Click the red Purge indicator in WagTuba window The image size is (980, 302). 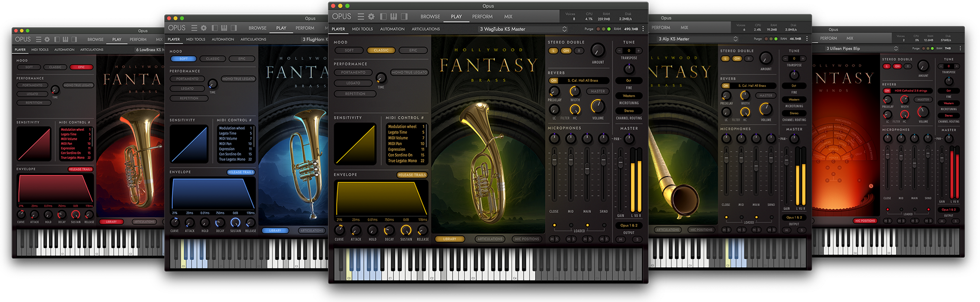(x=598, y=29)
